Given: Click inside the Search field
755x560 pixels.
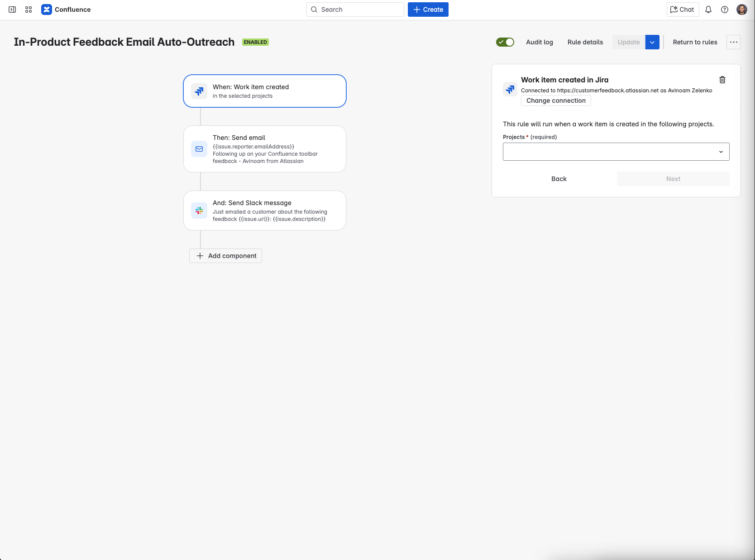Looking at the screenshot, I should point(355,9).
